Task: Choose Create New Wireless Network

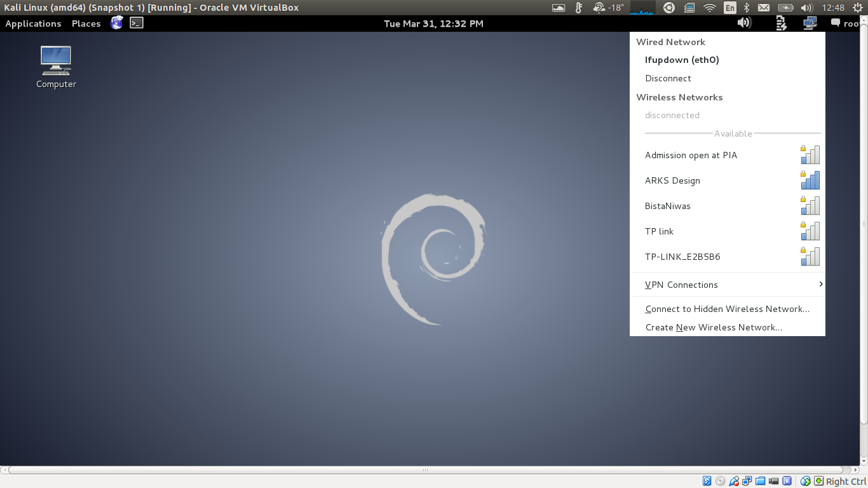Action: (x=727, y=327)
